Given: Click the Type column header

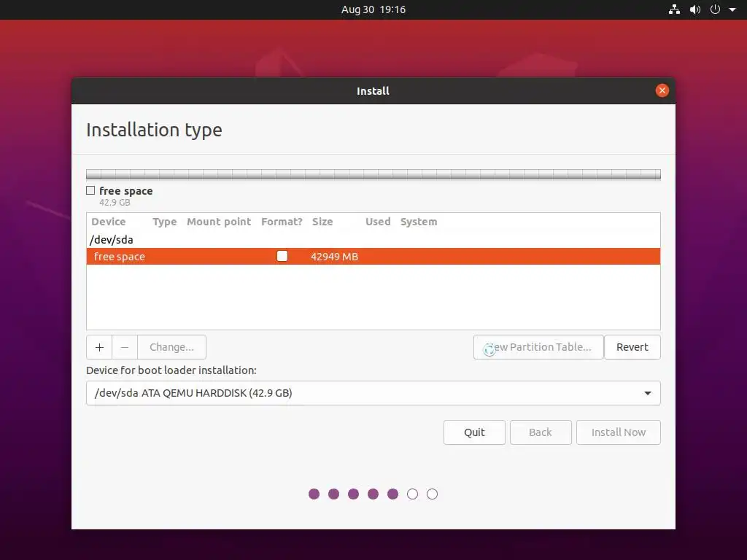Looking at the screenshot, I should 164,222.
